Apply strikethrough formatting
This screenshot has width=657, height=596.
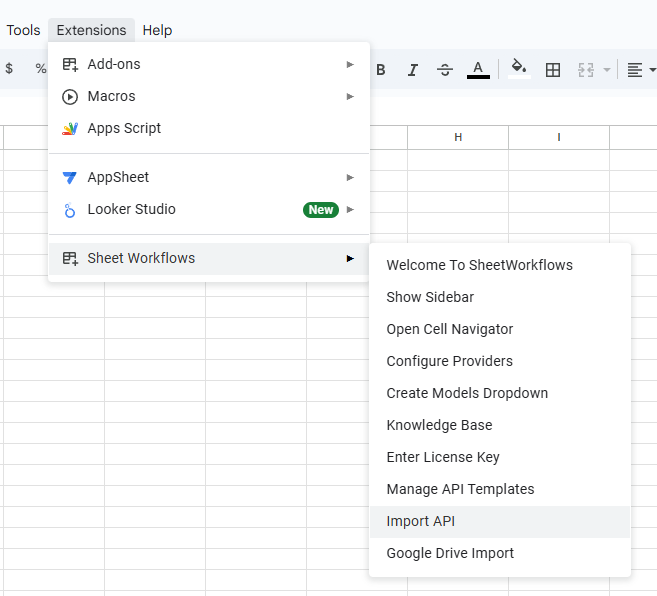pos(445,69)
